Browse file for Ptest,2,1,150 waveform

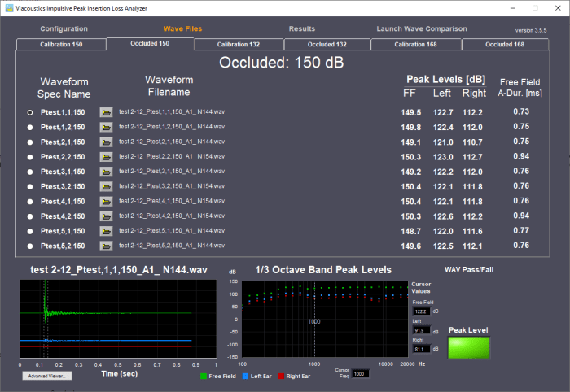click(x=106, y=142)
